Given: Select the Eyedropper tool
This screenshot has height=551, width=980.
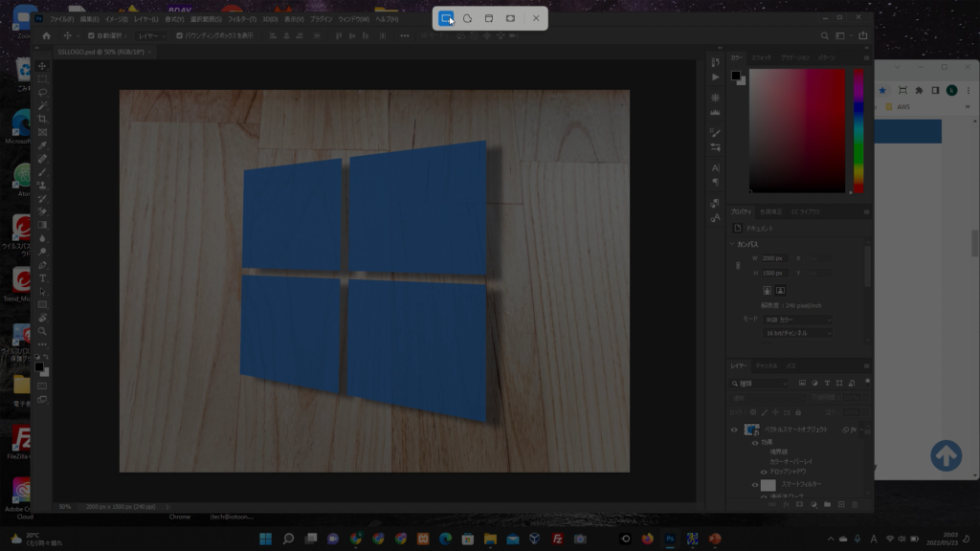Looking at the screenshot, I should click(42, 145).
